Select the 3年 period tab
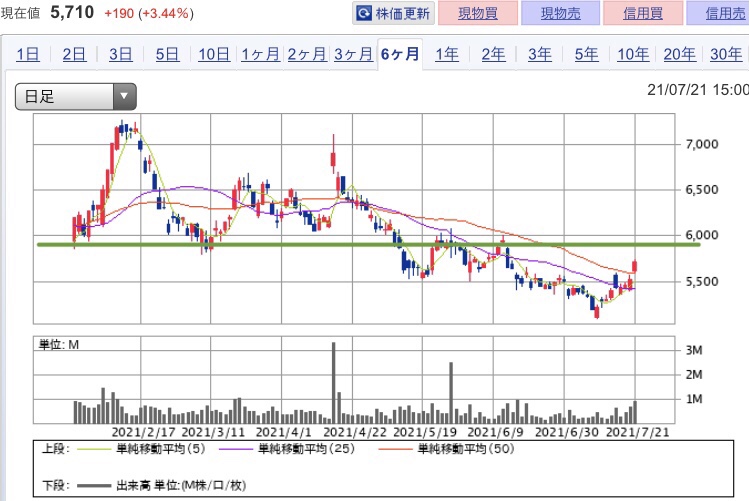This screenshot has height=501, width=749. [x=540, y=55]
